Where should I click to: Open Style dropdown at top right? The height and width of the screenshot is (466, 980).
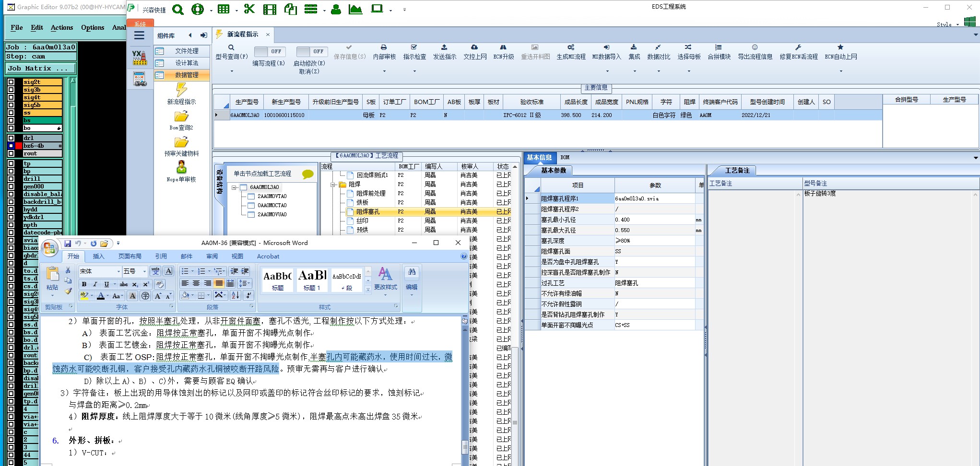958,24
